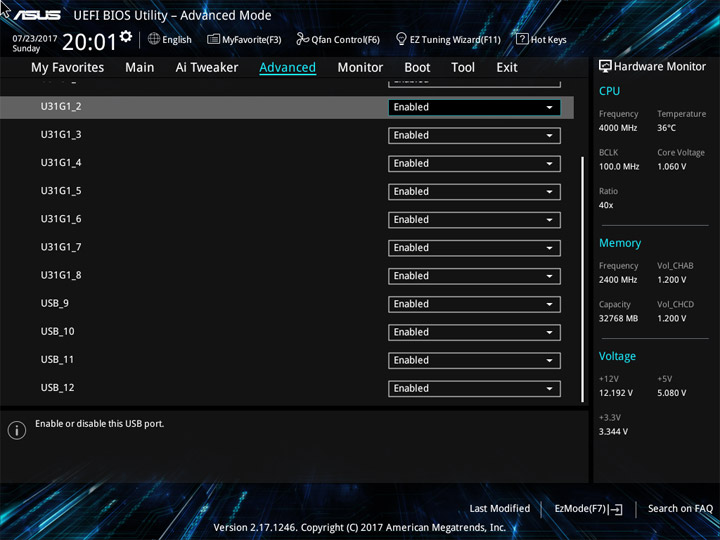Click CPU temperature value 36°C
The width and height of the screenshot is (720, 540).
tap(666, 128)
